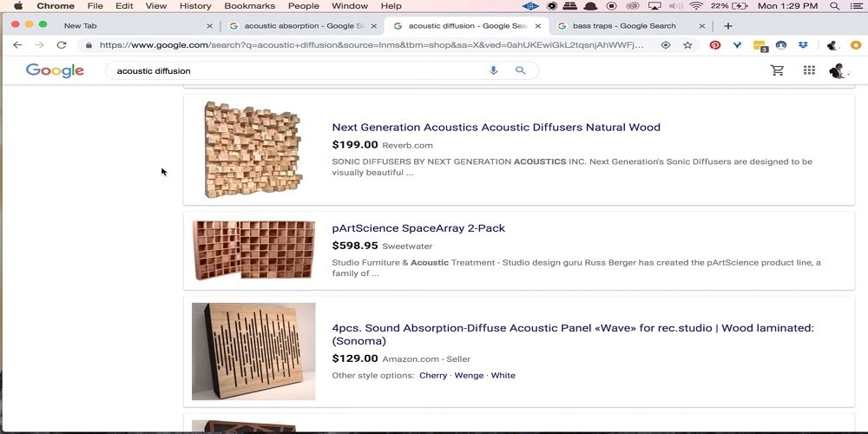The width and height of the screenshot is (868, 434).
Task: Click the Pinterest extension icon
Action: (x=715, y=45)
